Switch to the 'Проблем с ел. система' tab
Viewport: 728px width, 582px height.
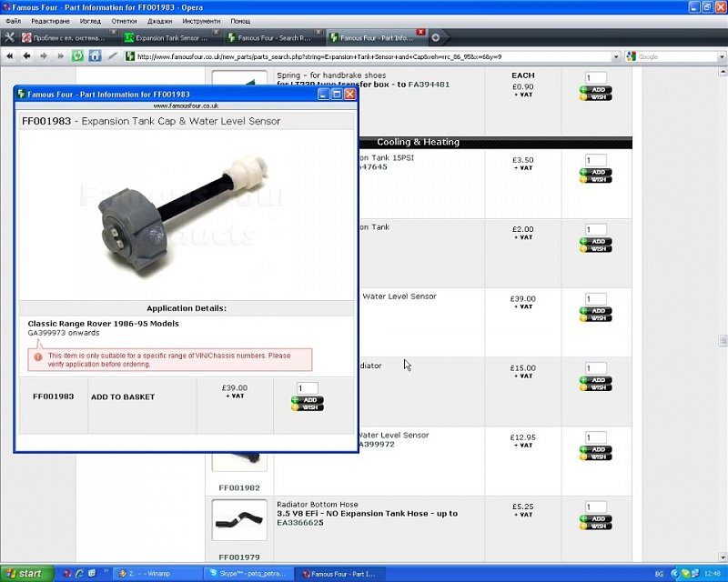(69, 38)
